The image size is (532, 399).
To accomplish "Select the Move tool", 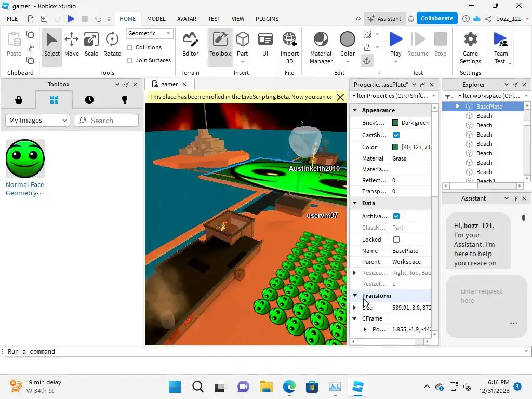I will click(x=72, y=44).
